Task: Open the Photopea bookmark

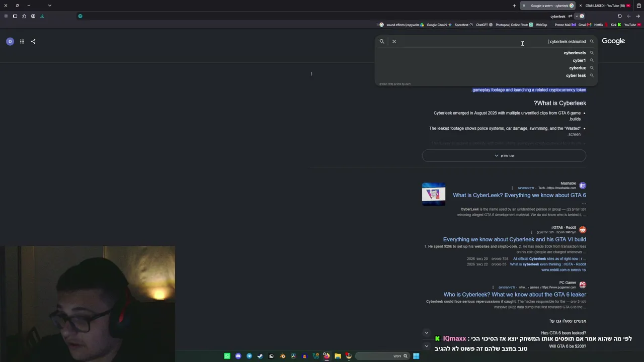Action: 514,25
